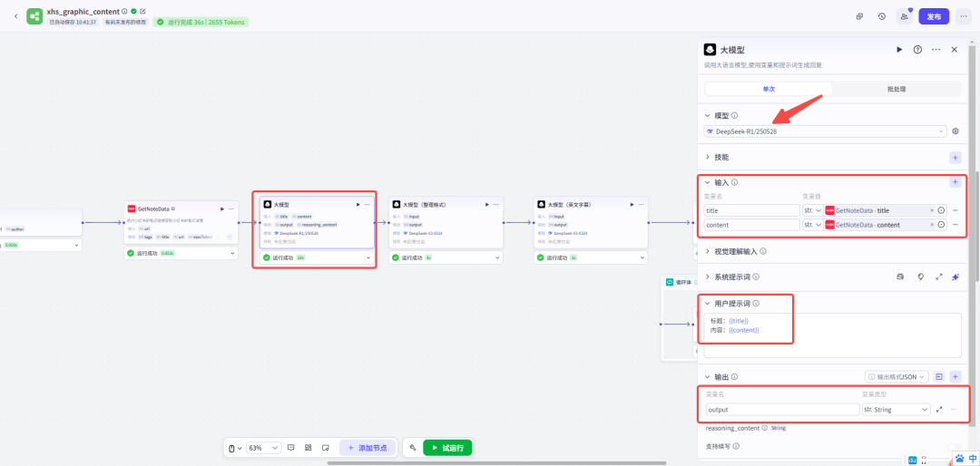Click the 添加节点 button

click(x=367, y=448)
